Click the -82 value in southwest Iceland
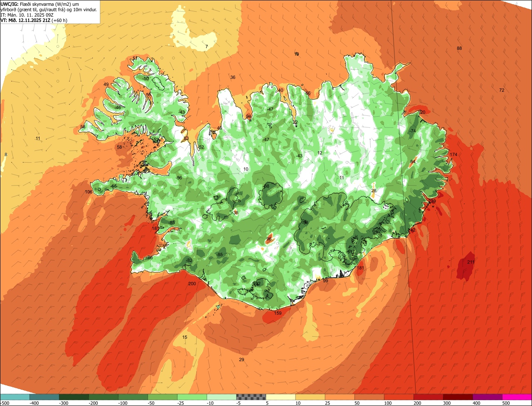532x406 pixels. coord(189,260)
